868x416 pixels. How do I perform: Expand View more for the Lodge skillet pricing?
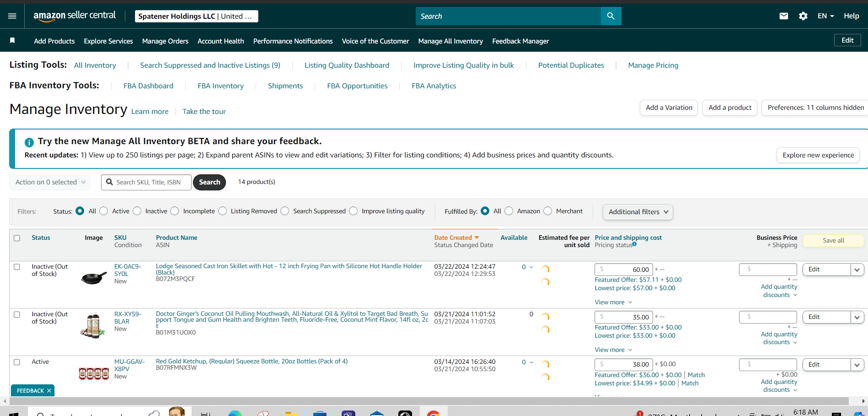[x=613, y=302]
